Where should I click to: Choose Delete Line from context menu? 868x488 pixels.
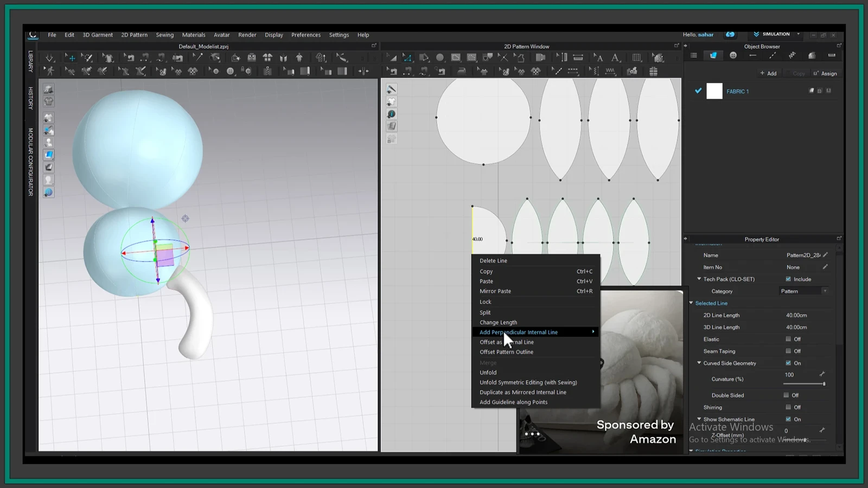pos(493,261)
